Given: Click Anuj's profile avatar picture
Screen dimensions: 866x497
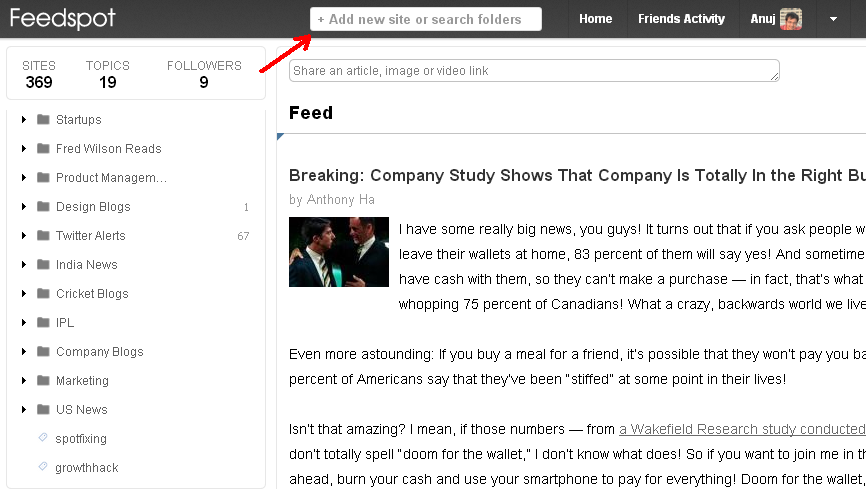Looking at the screenshot, I should [x=791, y=19].
